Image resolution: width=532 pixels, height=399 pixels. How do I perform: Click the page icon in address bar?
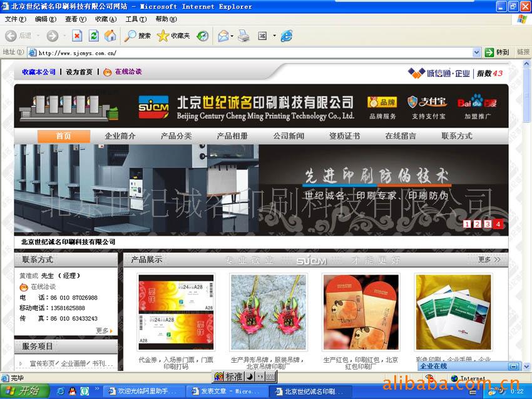[33, 53]
